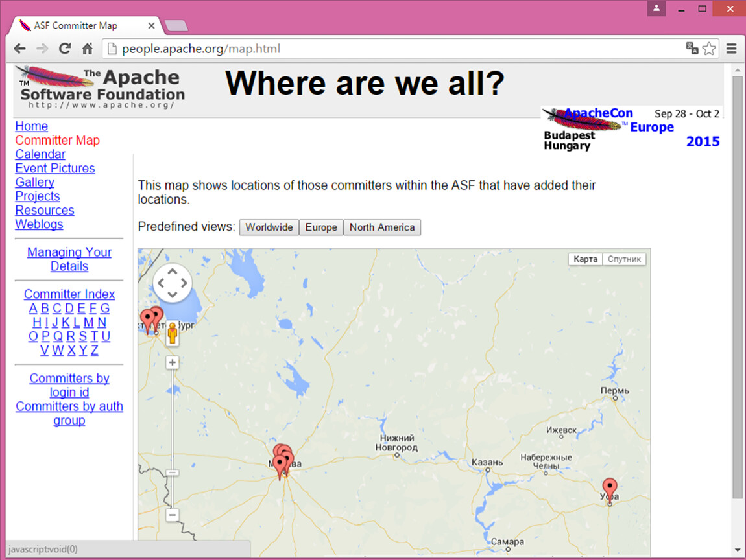Click the translate page icon
Image resolution: width=746 pixels, height=560 pixels.
tap(692, 49)
